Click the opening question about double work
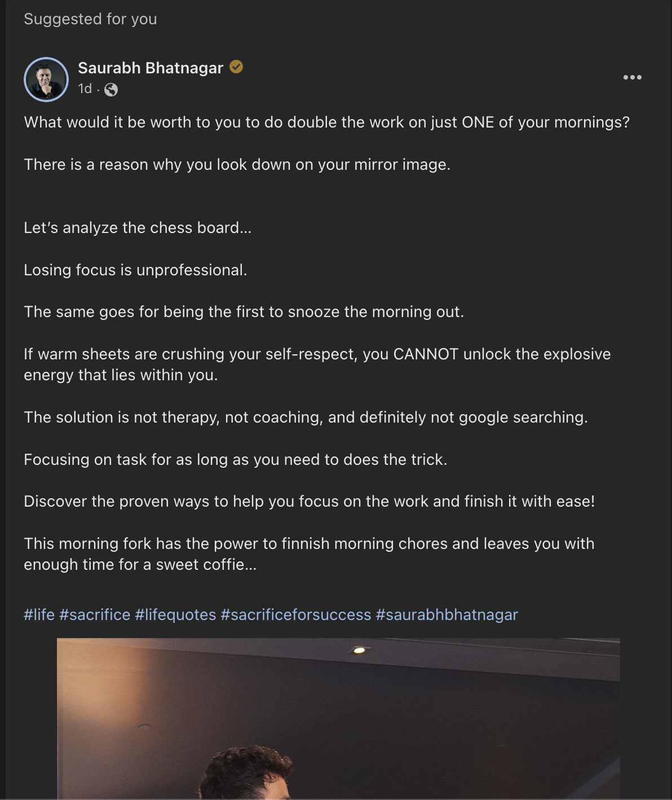 (x=326, y=122)
